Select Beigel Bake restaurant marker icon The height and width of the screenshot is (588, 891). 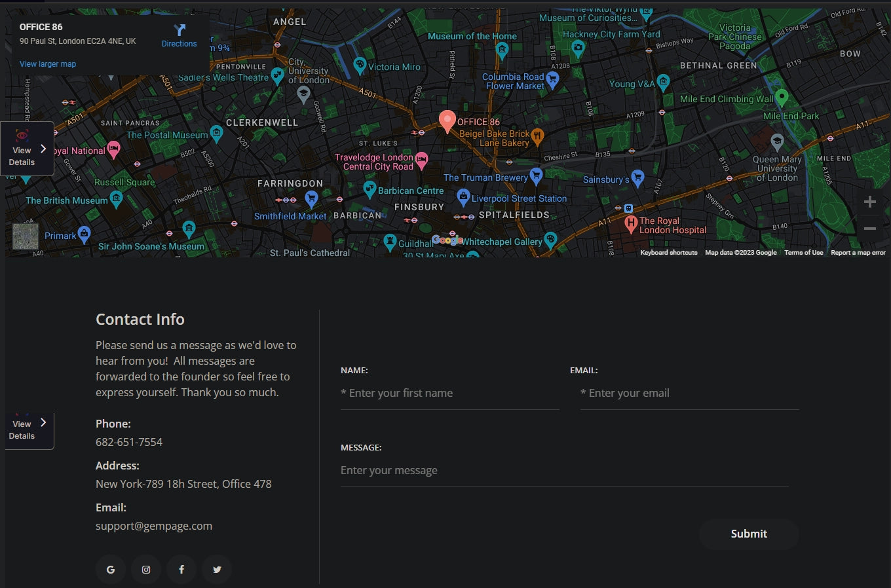pos(537,137)
